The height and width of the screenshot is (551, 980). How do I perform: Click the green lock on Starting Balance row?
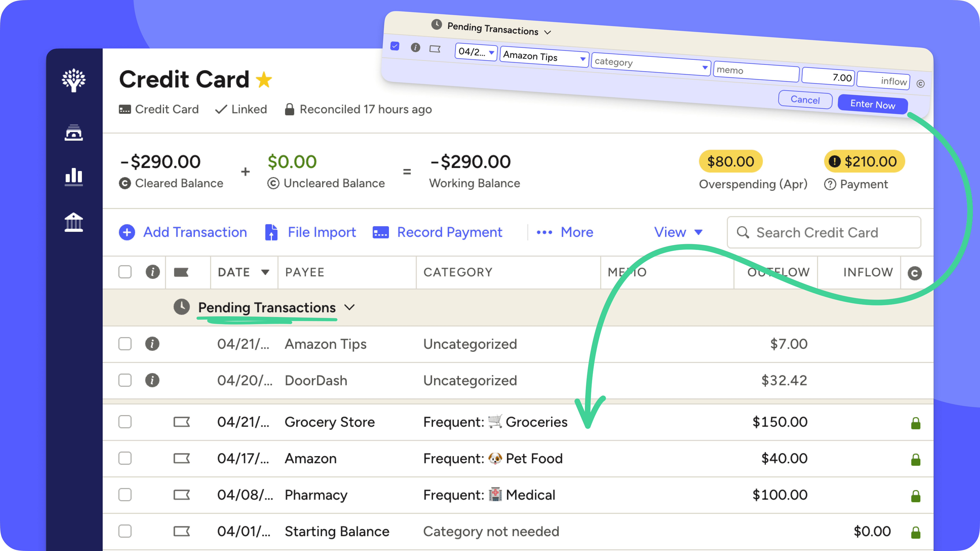coord(916,533)
